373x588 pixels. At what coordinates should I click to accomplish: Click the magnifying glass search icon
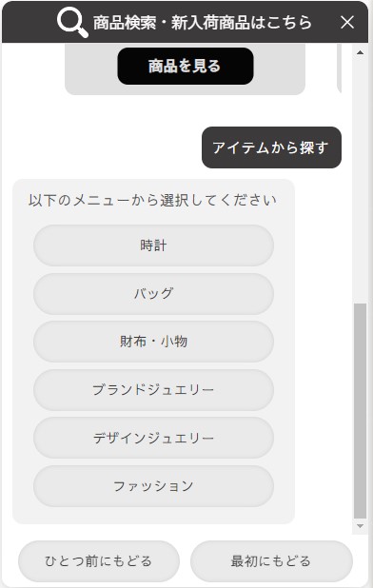(72, 23)
